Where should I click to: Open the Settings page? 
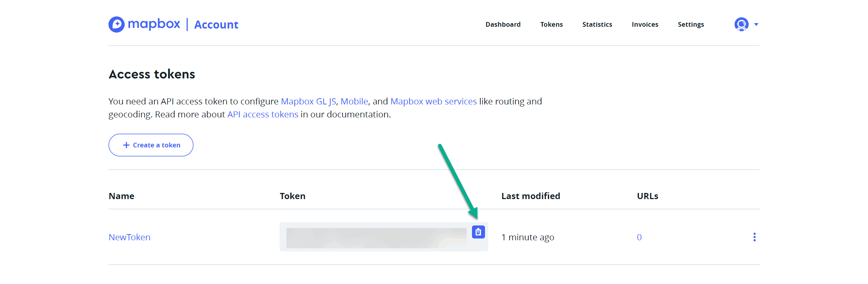(691, 24)
